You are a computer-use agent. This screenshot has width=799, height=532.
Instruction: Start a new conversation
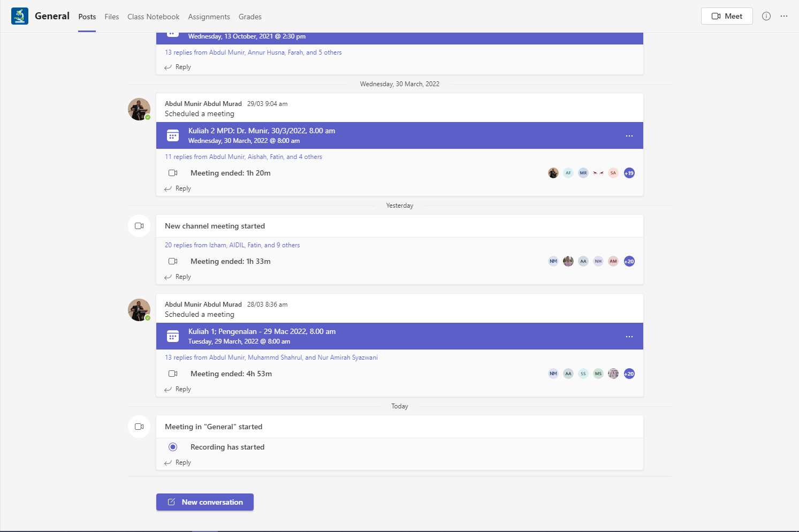204,502
